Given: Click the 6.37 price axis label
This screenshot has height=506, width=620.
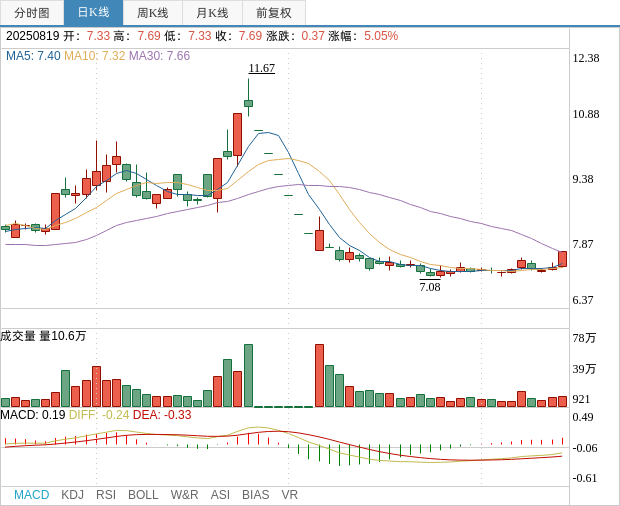Looking at the screenshot, I should [x=583, y=300].
